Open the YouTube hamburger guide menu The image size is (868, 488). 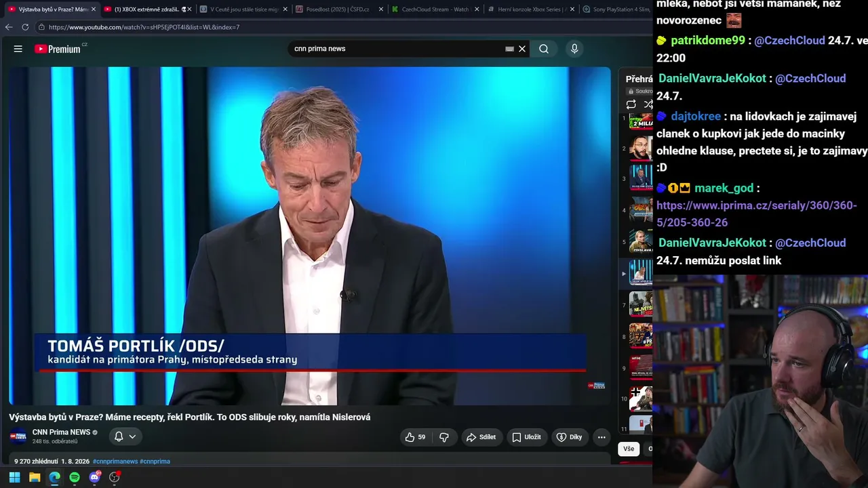[18, 49]
